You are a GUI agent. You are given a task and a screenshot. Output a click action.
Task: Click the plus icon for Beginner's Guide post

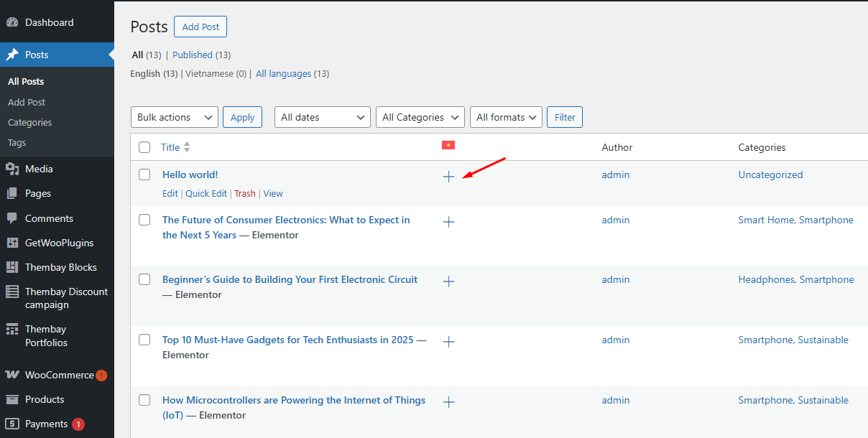pyautogui.click(x=448, y=281)
